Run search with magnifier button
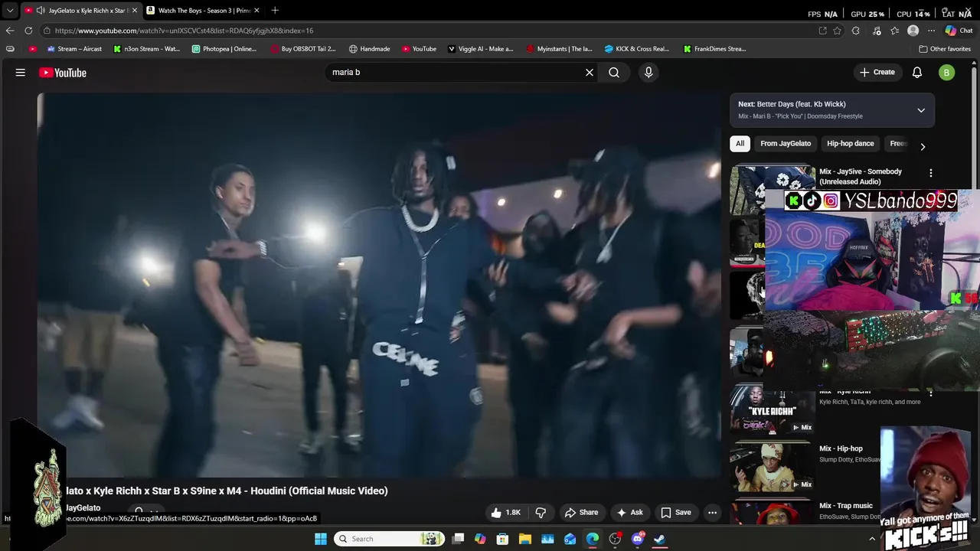 614,72
